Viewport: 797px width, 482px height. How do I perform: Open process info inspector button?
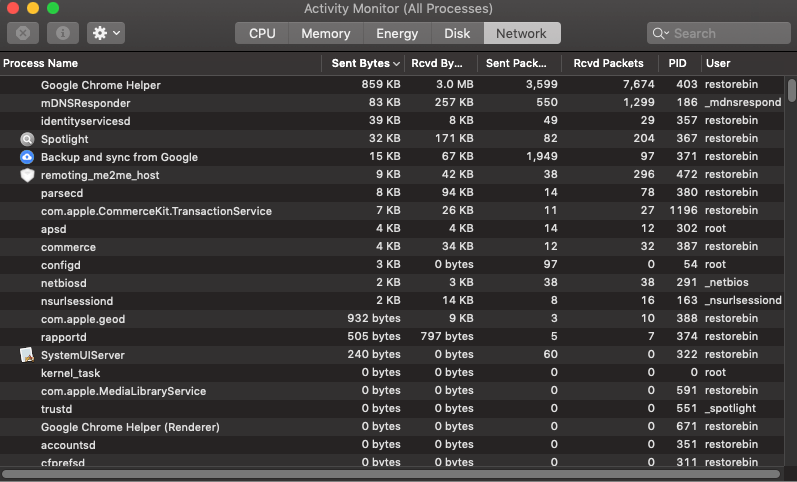[x=63, y=34]
